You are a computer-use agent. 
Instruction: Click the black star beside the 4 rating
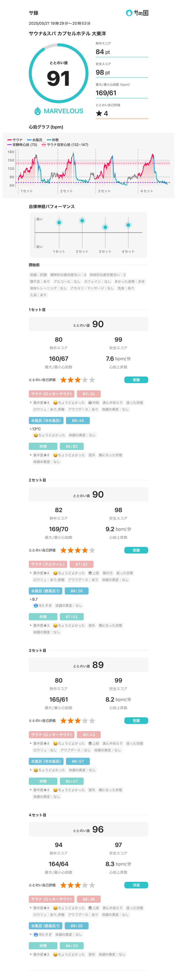pyautogui.click(x=99, y=113)
